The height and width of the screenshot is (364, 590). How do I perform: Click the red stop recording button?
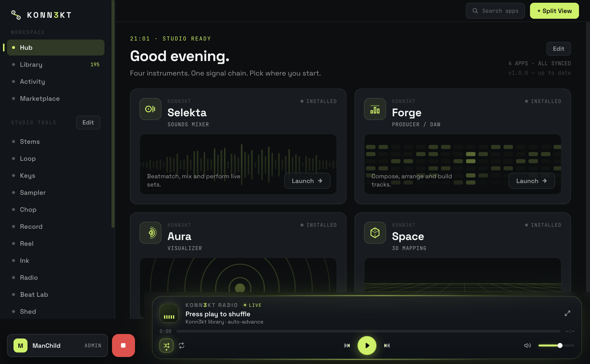pos(123,345)
